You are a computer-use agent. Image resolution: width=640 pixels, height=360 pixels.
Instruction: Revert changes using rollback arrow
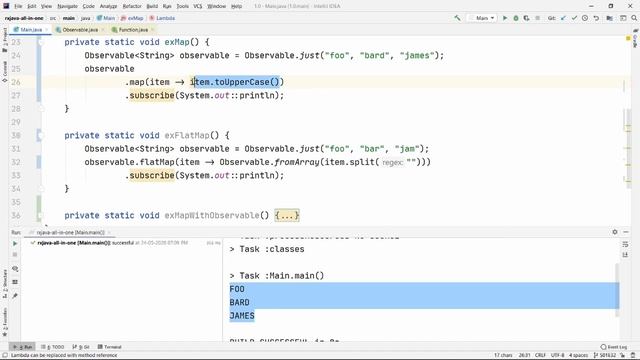click(596, 18)
